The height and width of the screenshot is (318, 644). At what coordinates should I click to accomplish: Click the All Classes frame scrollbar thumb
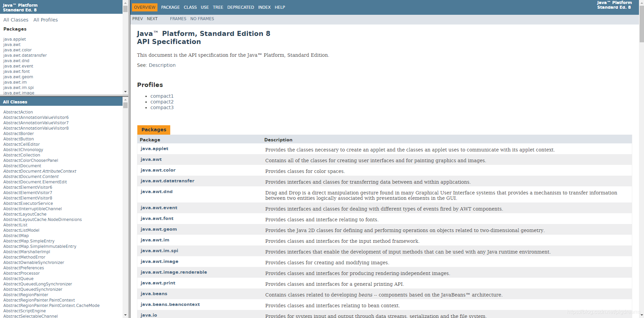pos(125,105)
